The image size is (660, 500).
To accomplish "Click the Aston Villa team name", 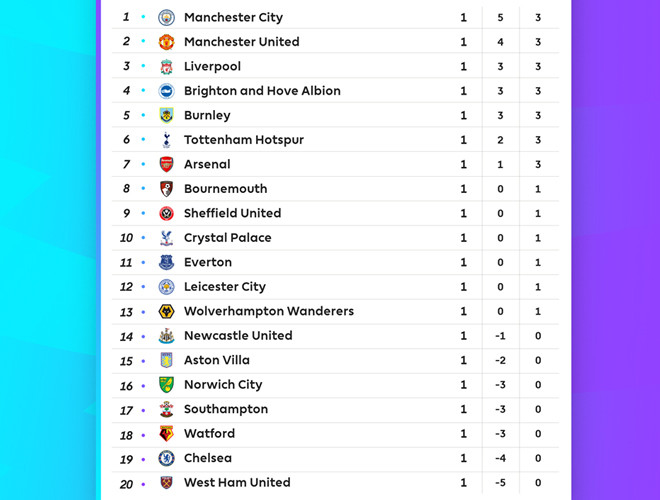I will tap(216, 360).
